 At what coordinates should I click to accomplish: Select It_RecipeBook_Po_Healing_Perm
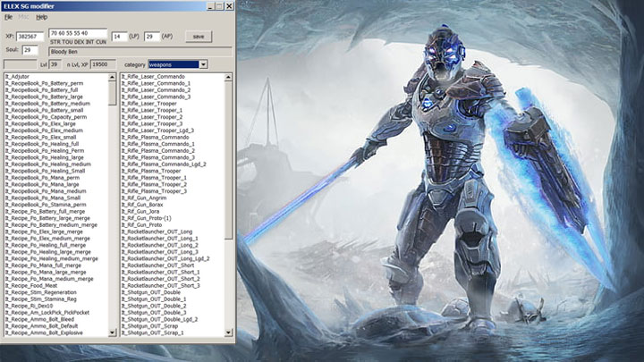pyautogui.click(x=45, y=151)
